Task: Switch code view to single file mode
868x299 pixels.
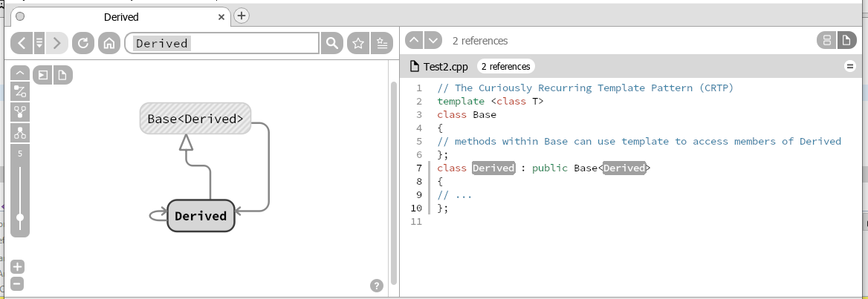Action: pos(846,40)
